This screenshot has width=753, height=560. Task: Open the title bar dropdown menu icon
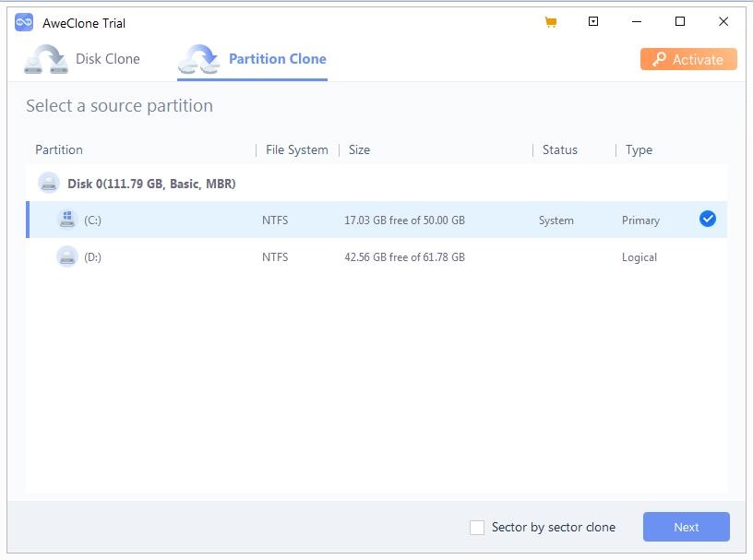click(x=593, y=21)
